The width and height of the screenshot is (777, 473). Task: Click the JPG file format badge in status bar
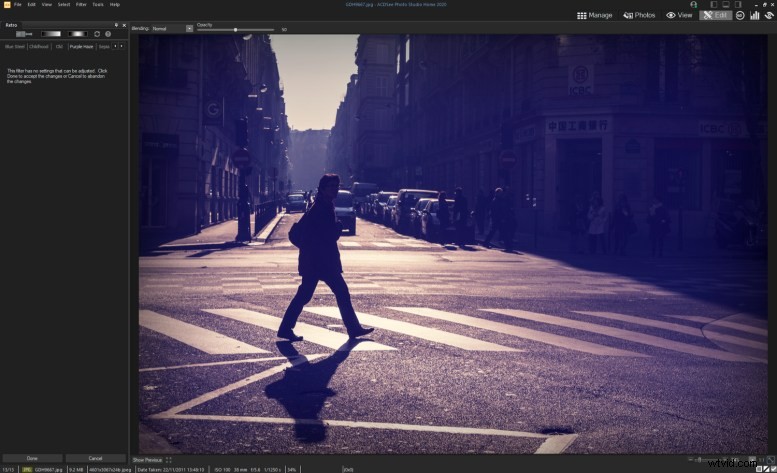click(27, 470)
